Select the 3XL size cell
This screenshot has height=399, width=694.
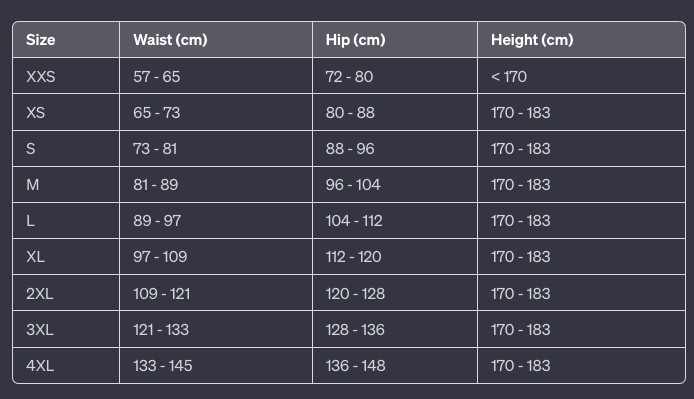tap(66, 329)
